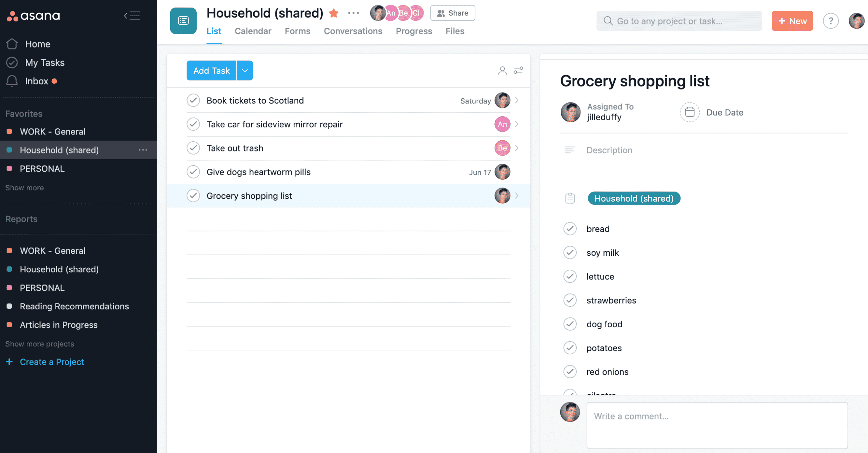Click the Household project list icon
The width and height of the screenshot is (868, 453).
(x=183, y=21)
